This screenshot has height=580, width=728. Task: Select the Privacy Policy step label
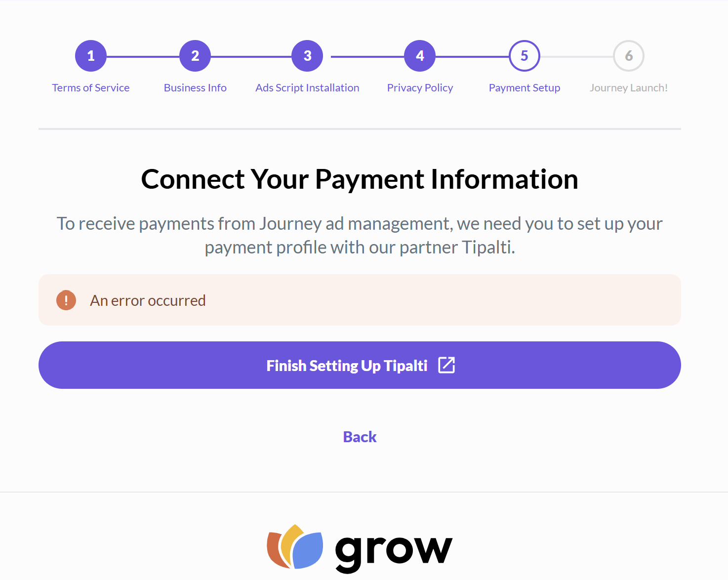(x=420, y=88)
